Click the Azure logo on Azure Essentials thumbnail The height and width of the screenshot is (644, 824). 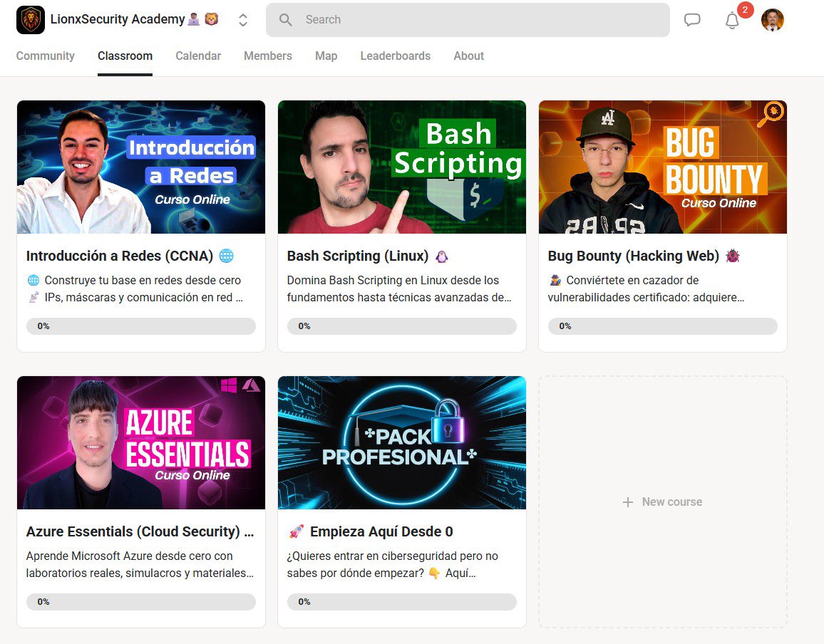tap(251, 385)
